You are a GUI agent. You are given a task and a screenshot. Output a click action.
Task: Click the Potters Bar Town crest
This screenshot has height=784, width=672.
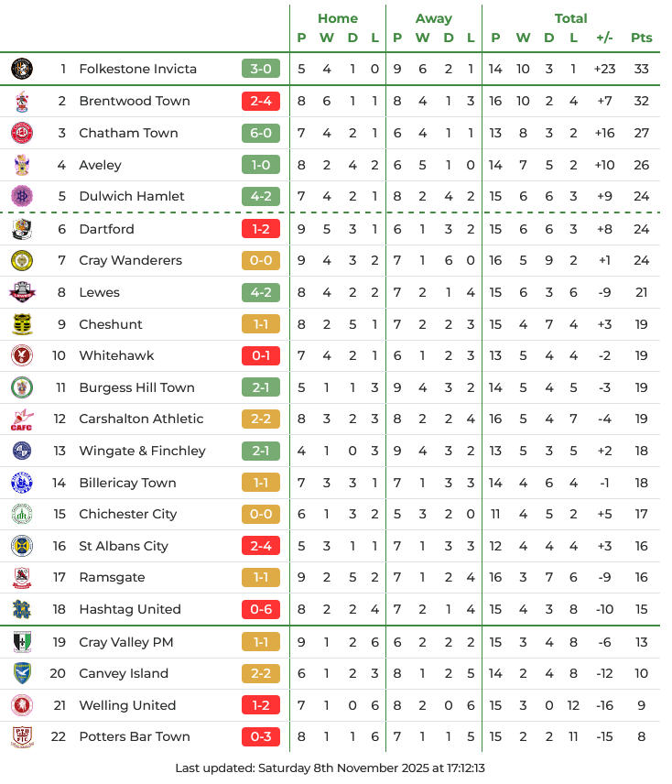22,736
